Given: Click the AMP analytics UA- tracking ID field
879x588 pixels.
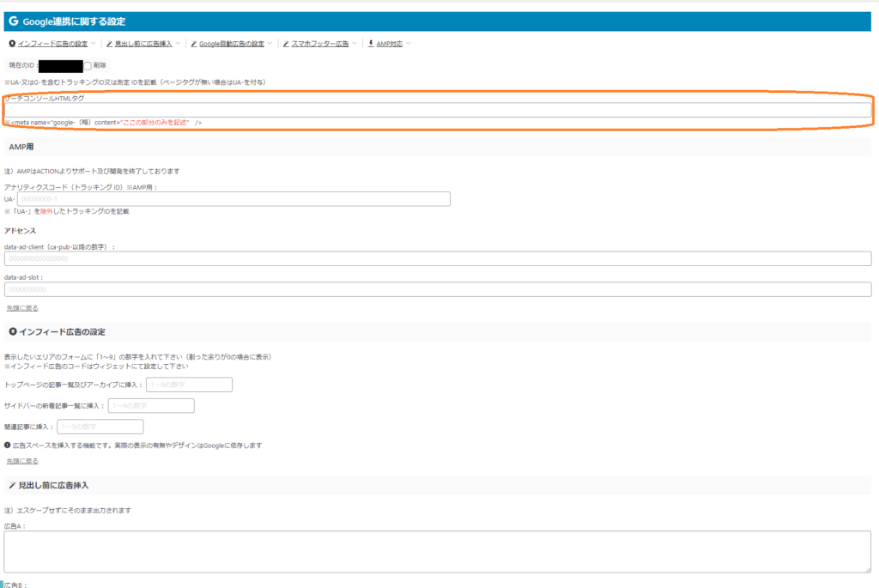Looking at the screenshot, I should [233, 199].
